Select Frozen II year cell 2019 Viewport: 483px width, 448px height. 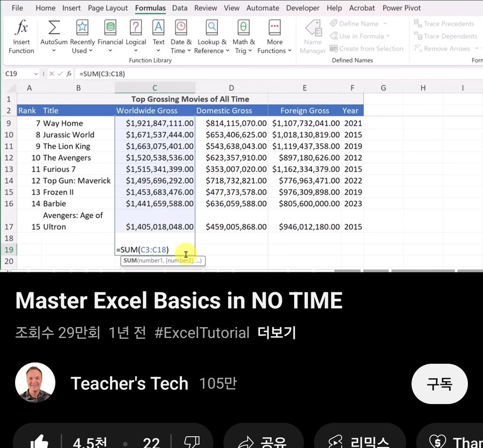[353, 192]
